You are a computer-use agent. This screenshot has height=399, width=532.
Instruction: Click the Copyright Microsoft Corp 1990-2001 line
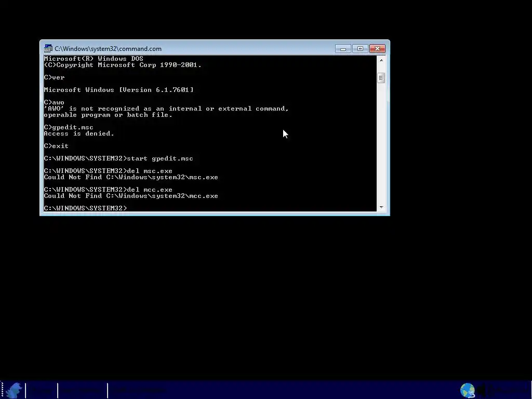123,65
